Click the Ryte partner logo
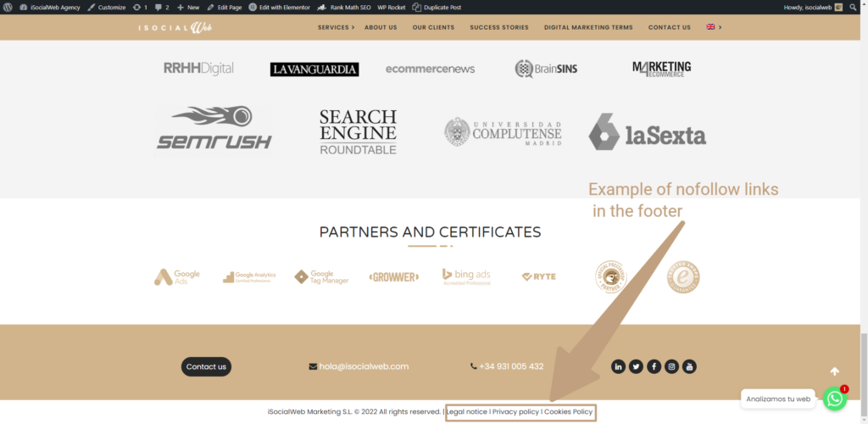Viewport: 868px width, 424px height. [538, 276]
